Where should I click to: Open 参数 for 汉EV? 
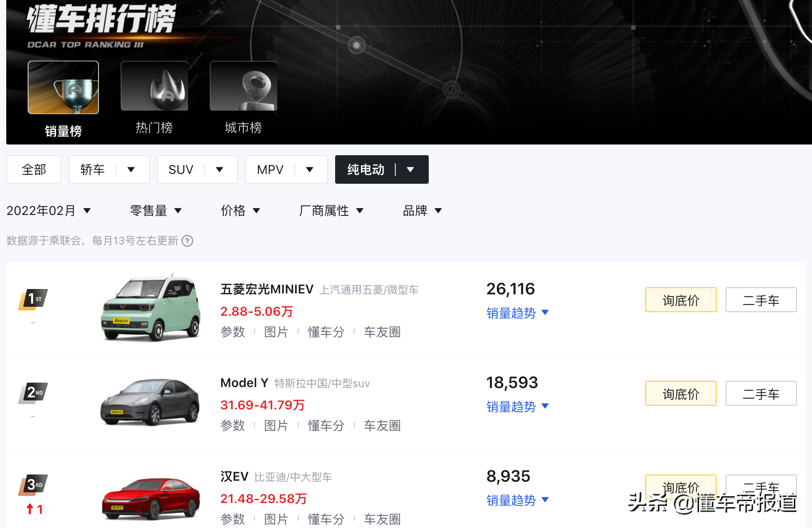tap(233, 519)
